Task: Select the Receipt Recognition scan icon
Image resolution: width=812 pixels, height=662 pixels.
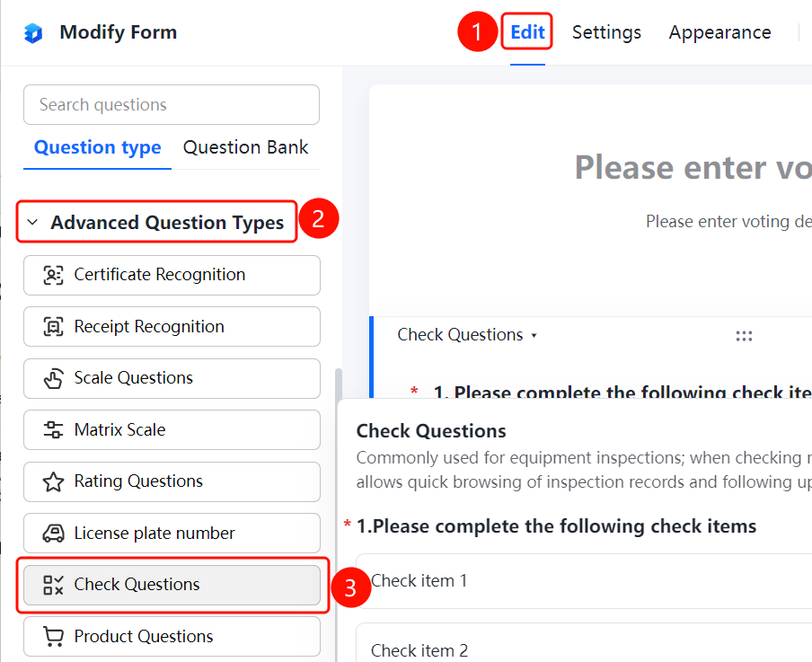Action: [53, 327]
